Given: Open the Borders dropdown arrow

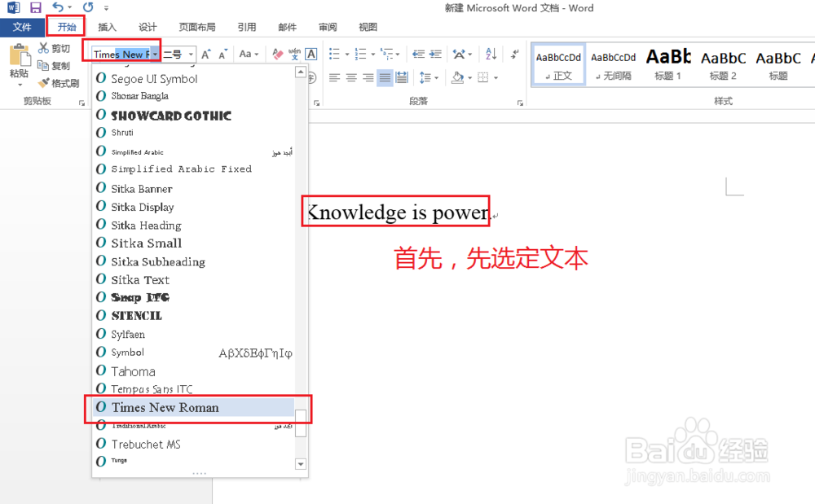Looking at the screenshot, I should click(x=496, y=78).
